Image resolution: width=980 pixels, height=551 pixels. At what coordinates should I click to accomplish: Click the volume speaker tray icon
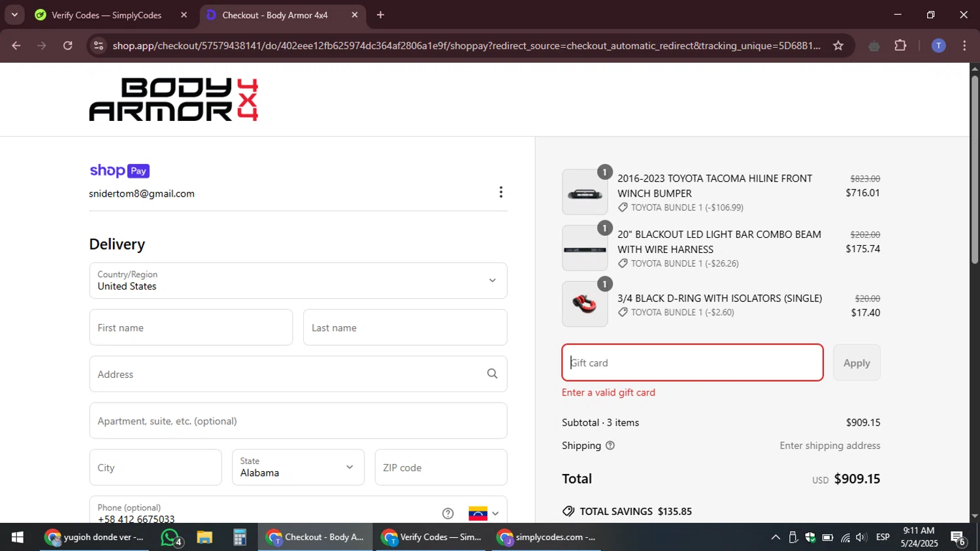coord(861,537)
